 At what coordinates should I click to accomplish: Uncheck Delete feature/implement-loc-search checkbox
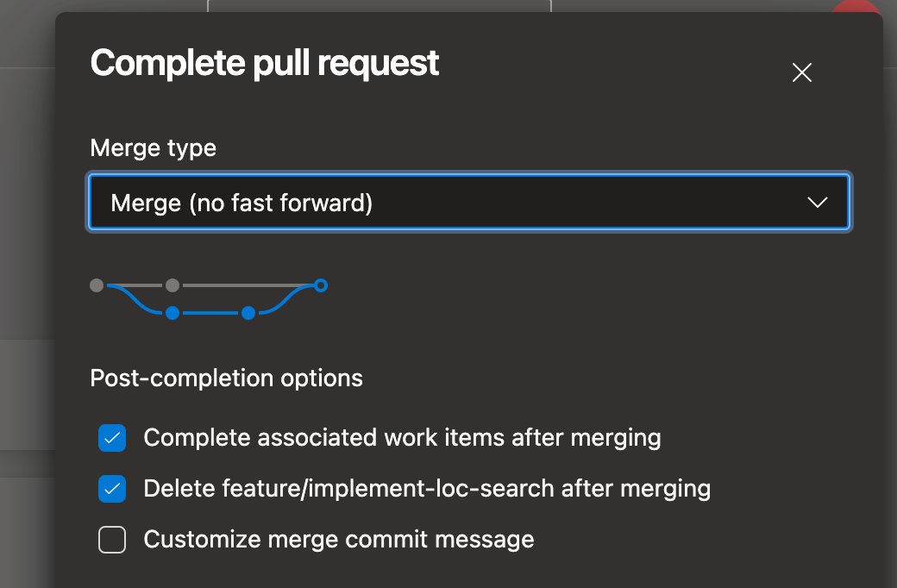[112, 489]
